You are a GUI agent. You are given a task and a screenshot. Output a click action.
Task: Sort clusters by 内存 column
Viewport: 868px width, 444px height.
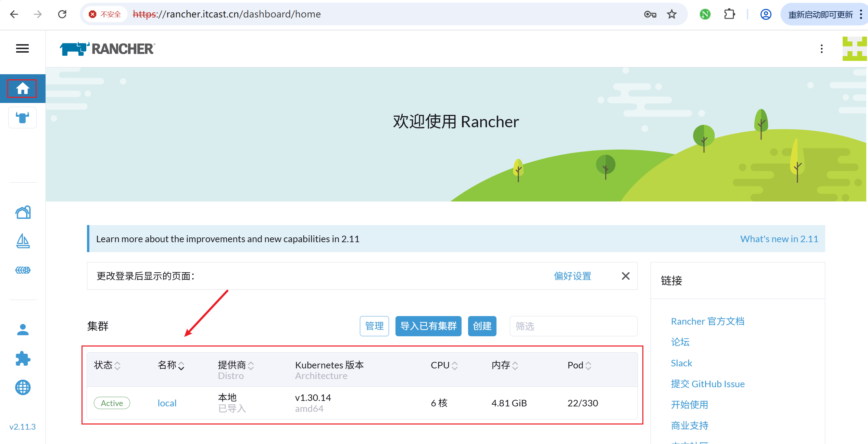(x=505, y=365)
